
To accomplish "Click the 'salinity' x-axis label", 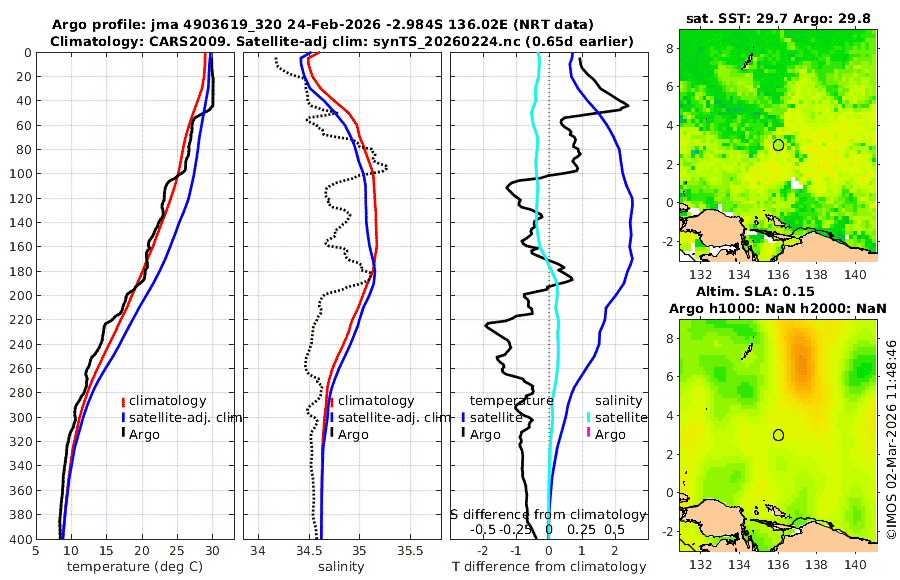I will [341, 567].
